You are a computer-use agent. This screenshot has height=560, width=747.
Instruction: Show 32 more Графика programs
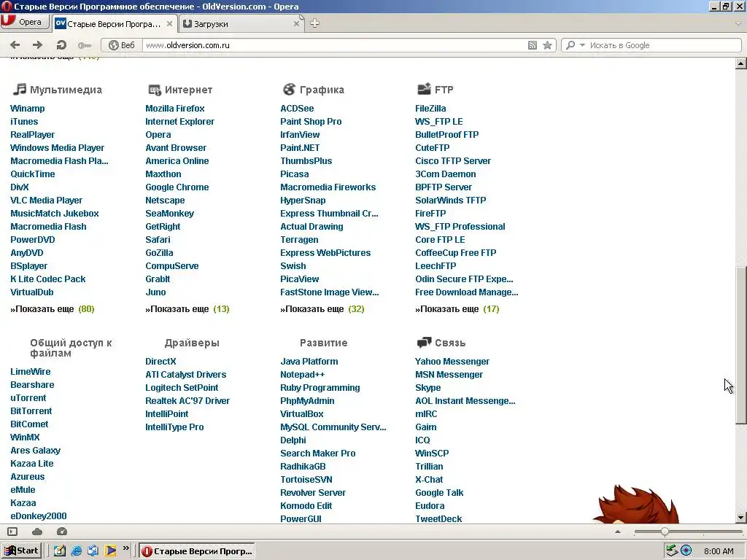[322, 309]
